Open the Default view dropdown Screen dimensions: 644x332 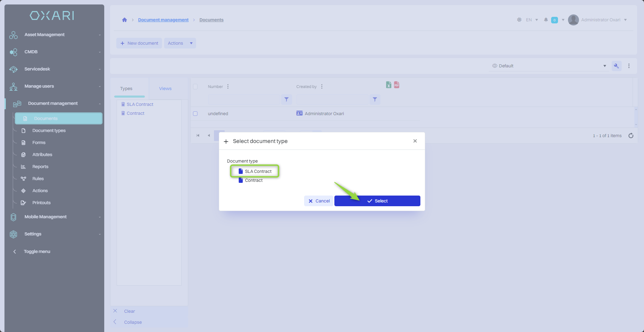(x=549, y=66)
